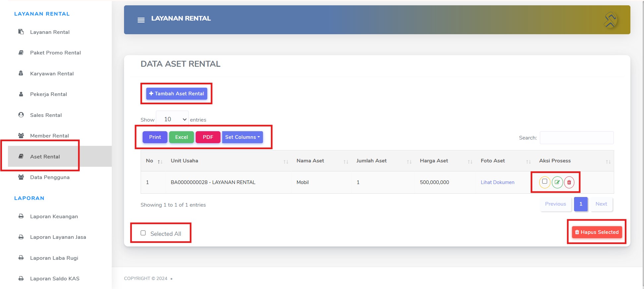This screenshot has height=289, width=644.
Task: Open Laporan Keuangan report
Action: pos(54,216)
